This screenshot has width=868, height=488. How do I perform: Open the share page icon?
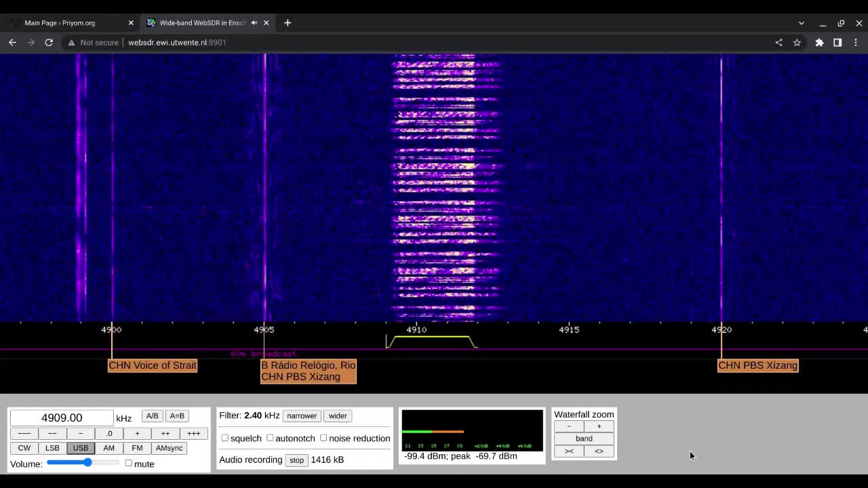[x=778, y=42]
